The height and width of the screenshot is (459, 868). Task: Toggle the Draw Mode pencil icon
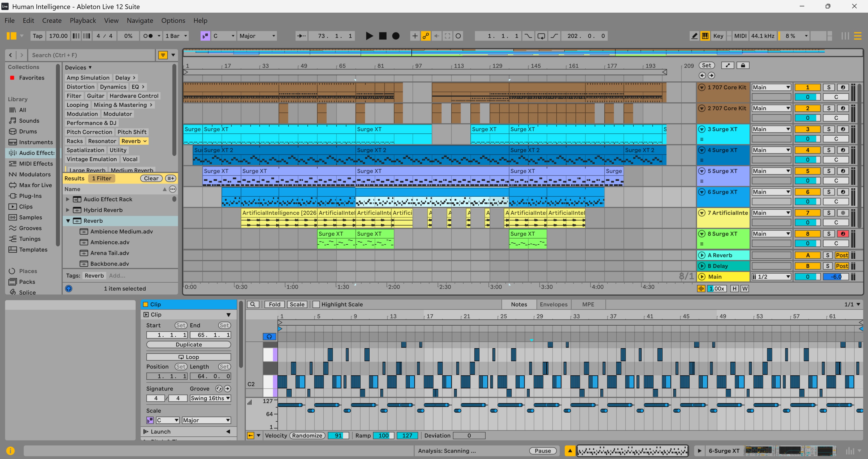pos(694,36)
